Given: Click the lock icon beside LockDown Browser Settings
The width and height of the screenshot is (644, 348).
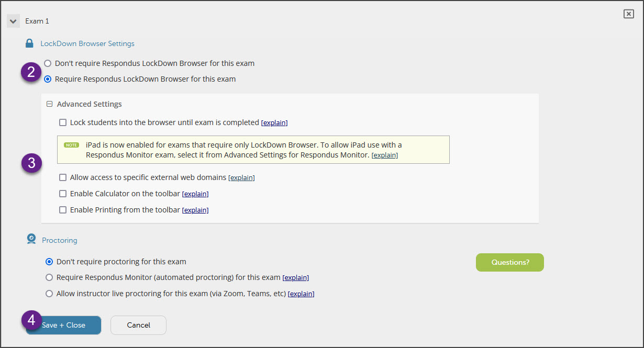Looking at the screenshot, I should 30,43.
